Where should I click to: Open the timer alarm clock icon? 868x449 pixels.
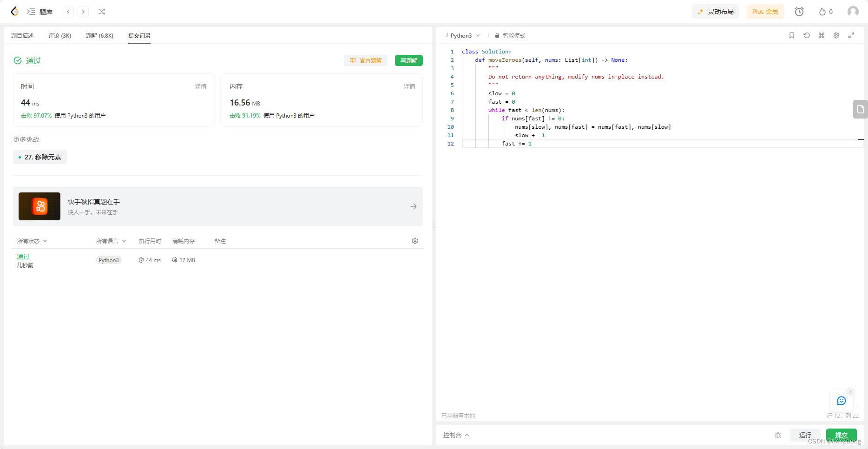pos(799,12)
